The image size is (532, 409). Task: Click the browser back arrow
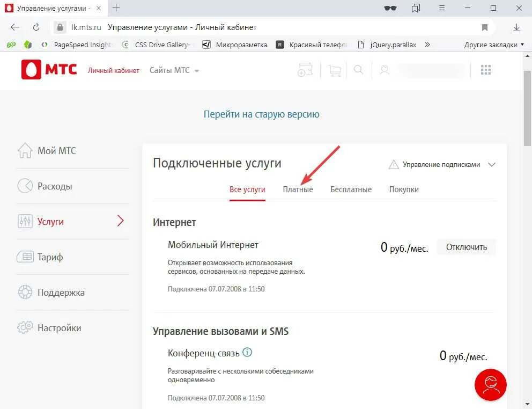[15, 27]
